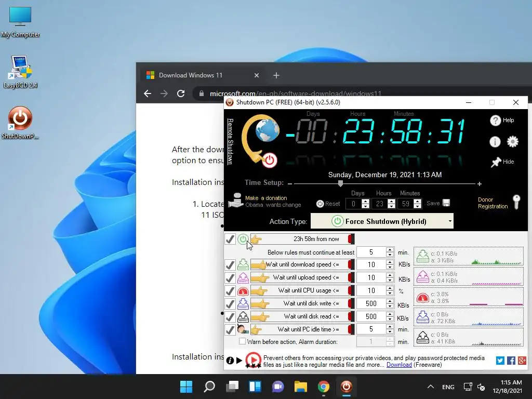Adjust the upload speed KB/s spinner
The image size is (532, 399).
[390, 277]
